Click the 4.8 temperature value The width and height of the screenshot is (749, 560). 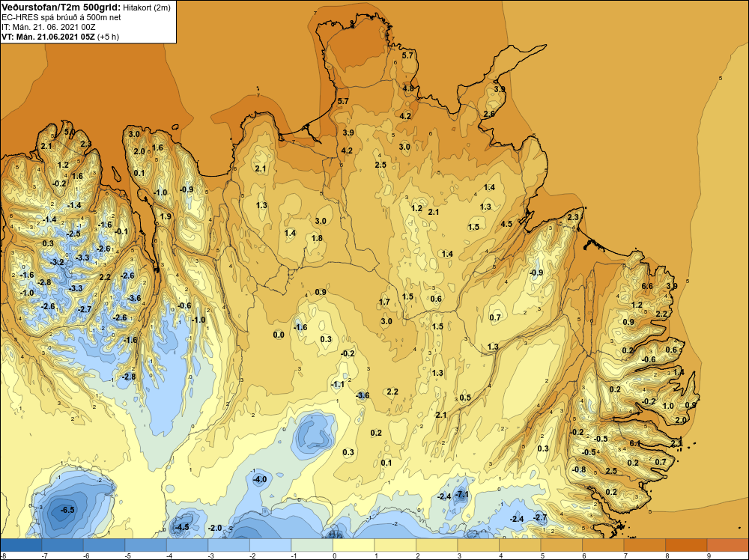[x=408, y=89]
